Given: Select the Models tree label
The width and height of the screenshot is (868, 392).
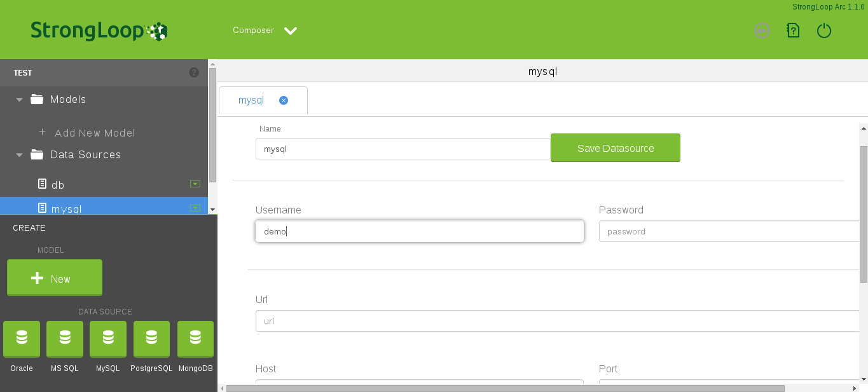Looking at the screenshot, I should [68, 99].
